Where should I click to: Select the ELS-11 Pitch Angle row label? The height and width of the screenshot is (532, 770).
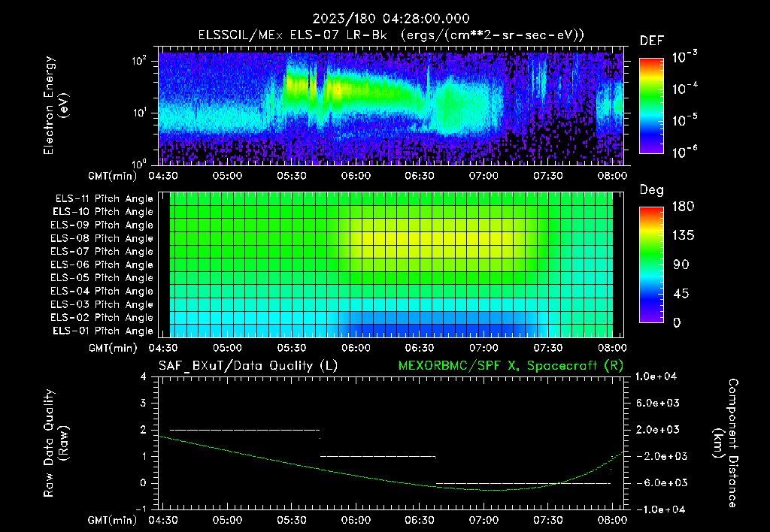(104, 199)
